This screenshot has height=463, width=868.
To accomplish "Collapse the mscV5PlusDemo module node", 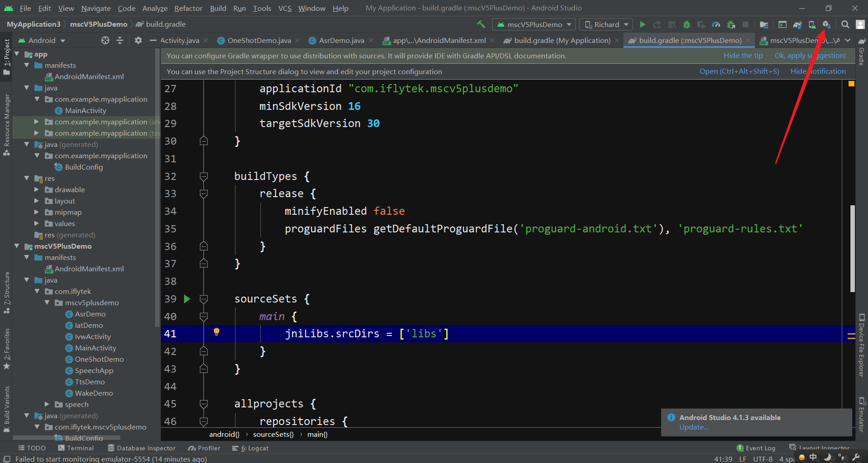I will tap(17, 246).
